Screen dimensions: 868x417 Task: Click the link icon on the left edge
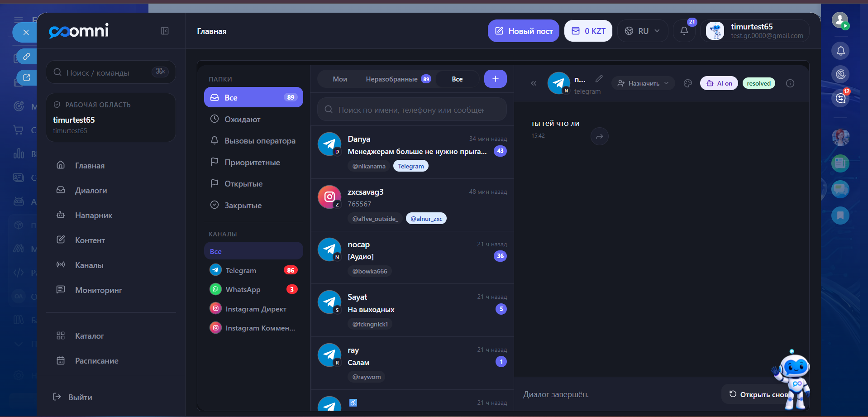point(27,56)
